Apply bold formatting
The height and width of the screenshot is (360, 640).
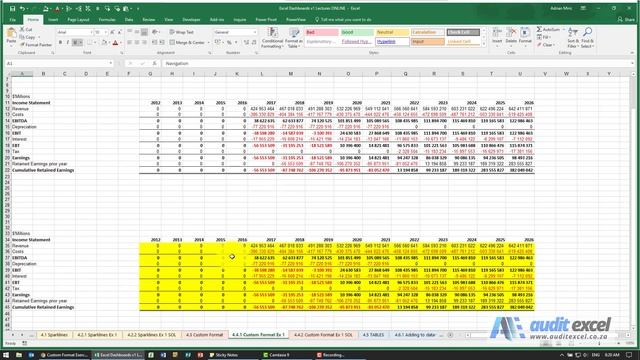tap(60, 42)
